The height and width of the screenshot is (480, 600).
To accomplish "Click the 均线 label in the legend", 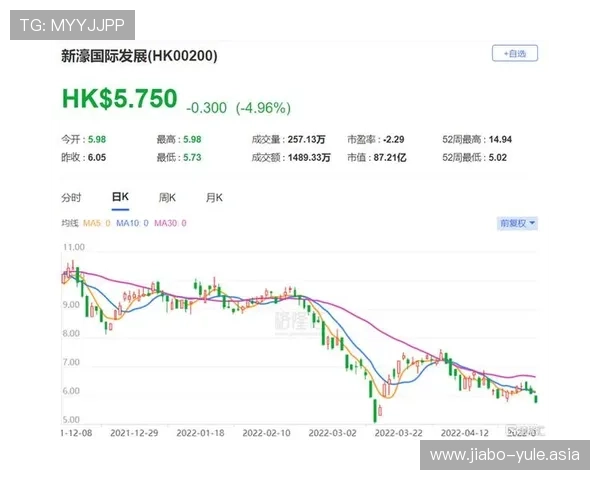I will pos(70,223).
